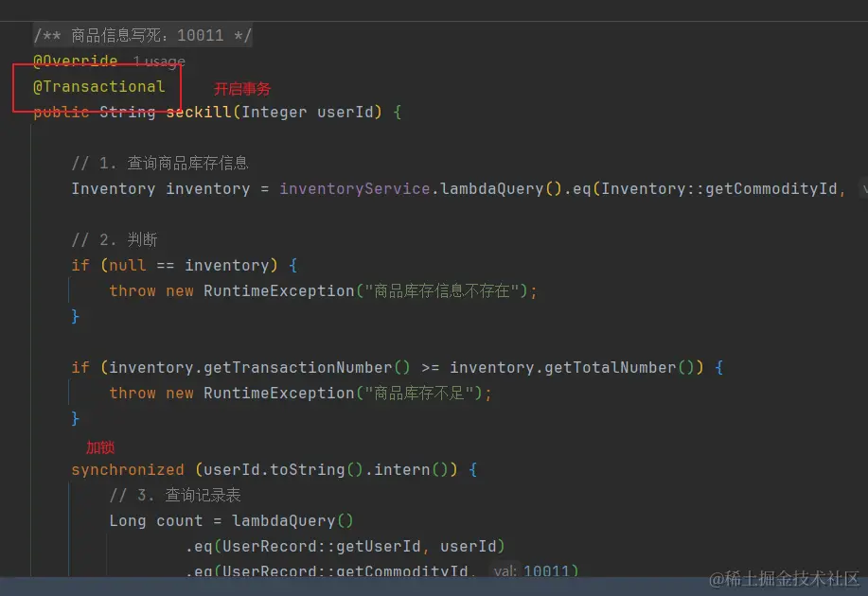Click the @Transactional annotation
Image resolution: width=868 pixels, height=596 pixels.
(99, 86)
